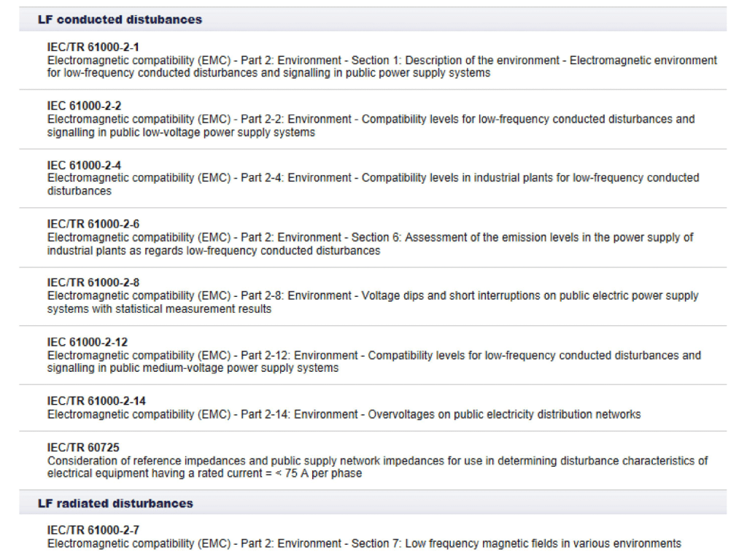Click the LF radiated disturbances section header

pyautogui.click(x=115, y=504)
